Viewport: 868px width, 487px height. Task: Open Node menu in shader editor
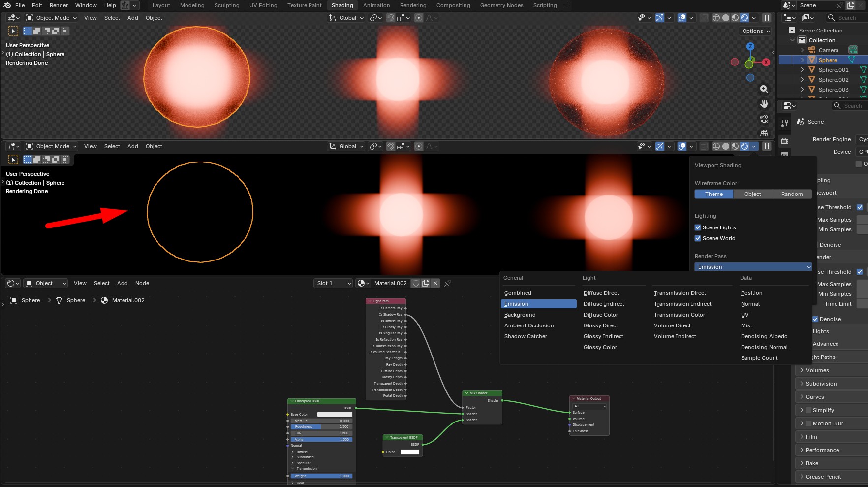(x=142, y=283)
